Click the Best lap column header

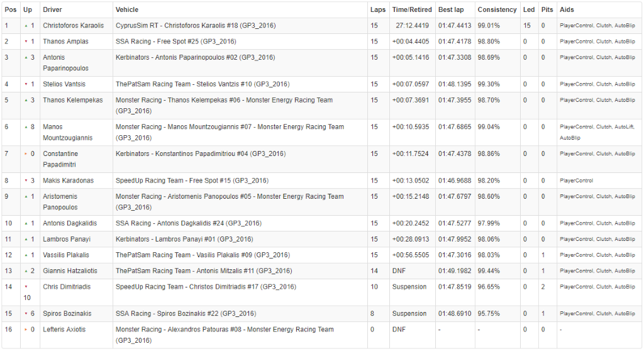pos(452,10)
